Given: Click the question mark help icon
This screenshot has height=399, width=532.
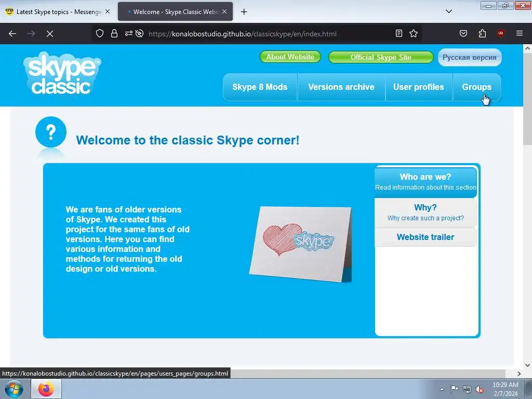Looking at the screenshot, I should pyautogui.click(x=51, y=132).
